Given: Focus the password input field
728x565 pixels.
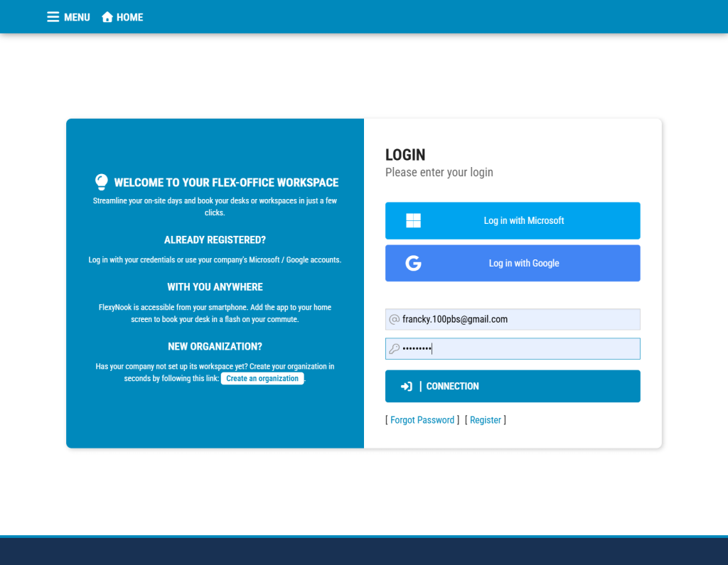Looking at the screenshot, I should coord(513,349).
